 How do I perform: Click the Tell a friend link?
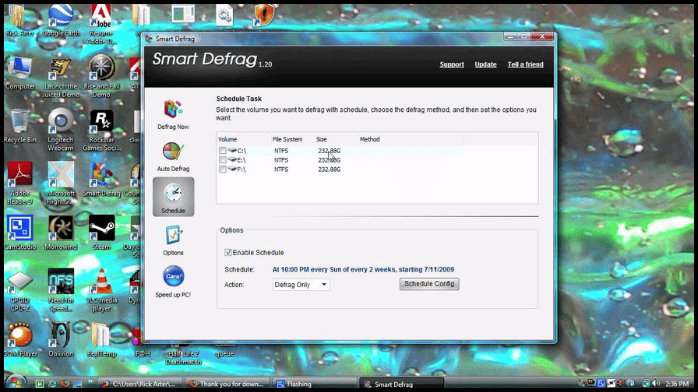[x=525, y=65]
